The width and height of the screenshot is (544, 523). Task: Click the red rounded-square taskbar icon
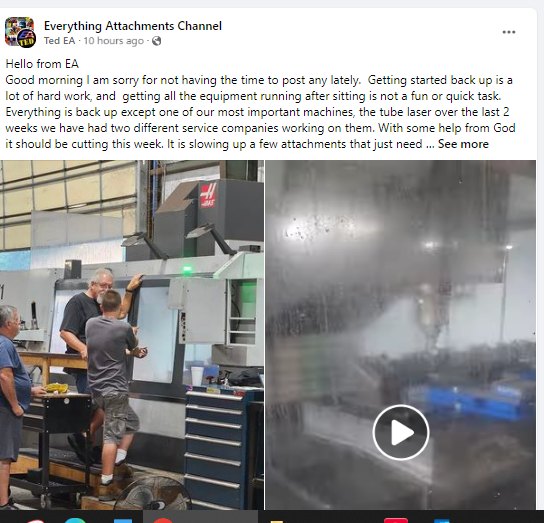point(396,520)
